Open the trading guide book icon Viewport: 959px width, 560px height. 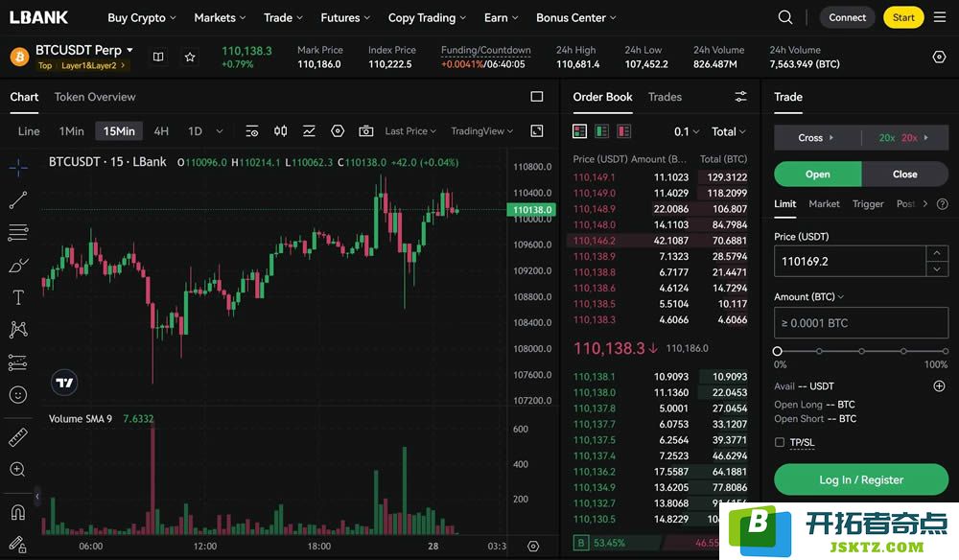click(x=158, y=57)
